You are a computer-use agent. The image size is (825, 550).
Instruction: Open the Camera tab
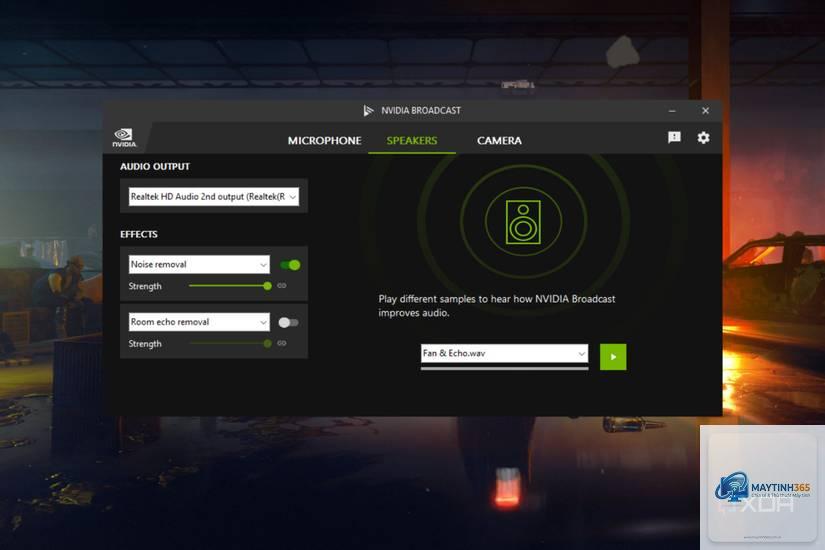(499, 141)
